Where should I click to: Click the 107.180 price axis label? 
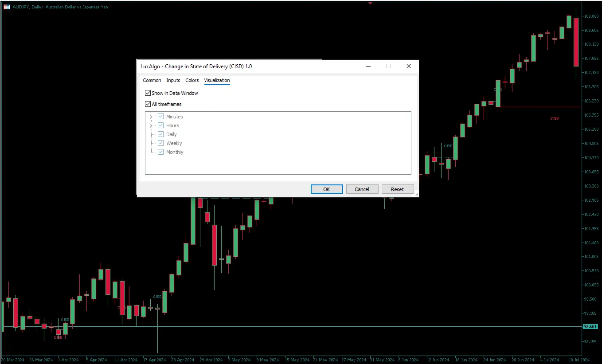591,73
